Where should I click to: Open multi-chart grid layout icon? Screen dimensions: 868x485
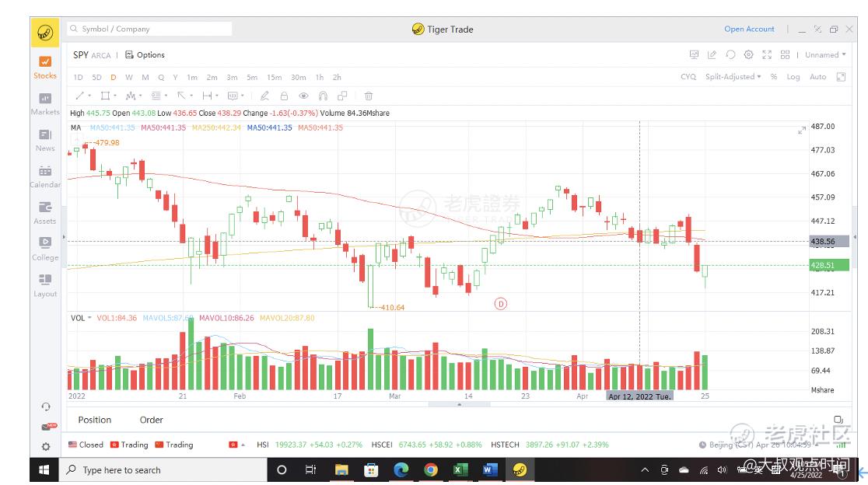[785, 54]
